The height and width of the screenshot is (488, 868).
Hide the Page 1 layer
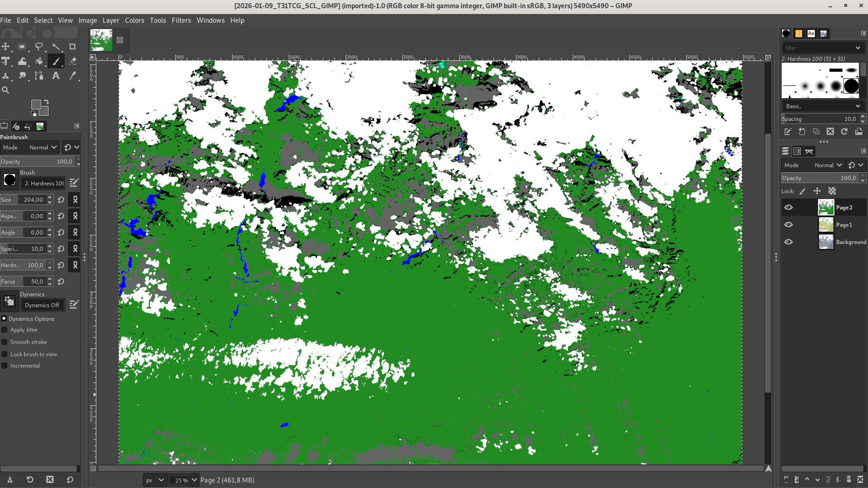click(789, 224)
